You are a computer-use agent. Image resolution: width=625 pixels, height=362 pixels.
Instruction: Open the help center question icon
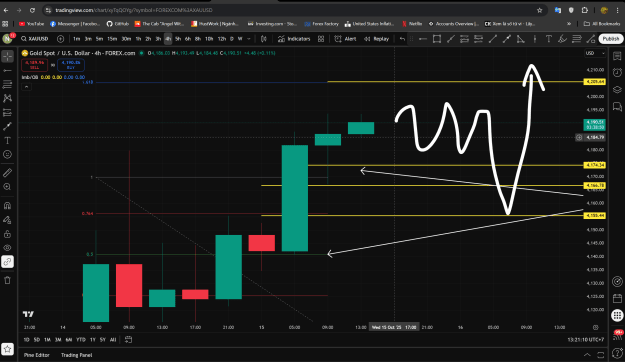(617, 352)
